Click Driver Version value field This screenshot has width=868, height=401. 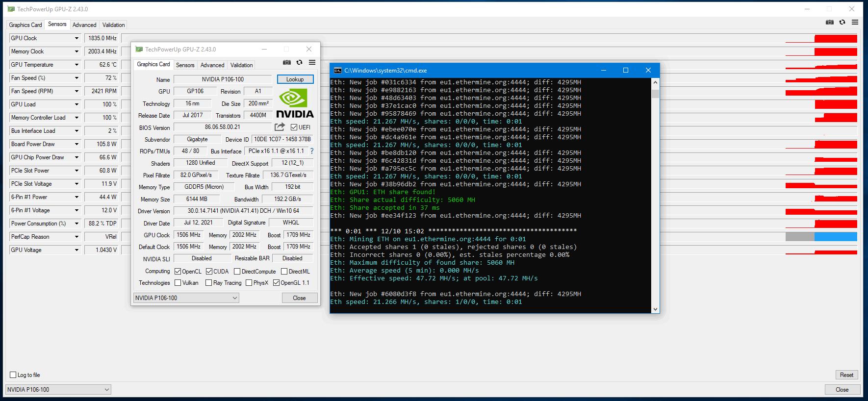click(243, 211)
